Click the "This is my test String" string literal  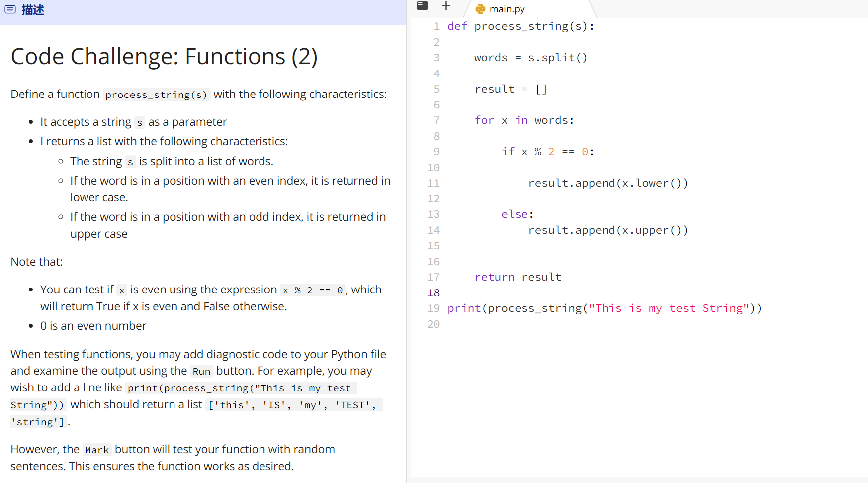click(x=669, y=308)
